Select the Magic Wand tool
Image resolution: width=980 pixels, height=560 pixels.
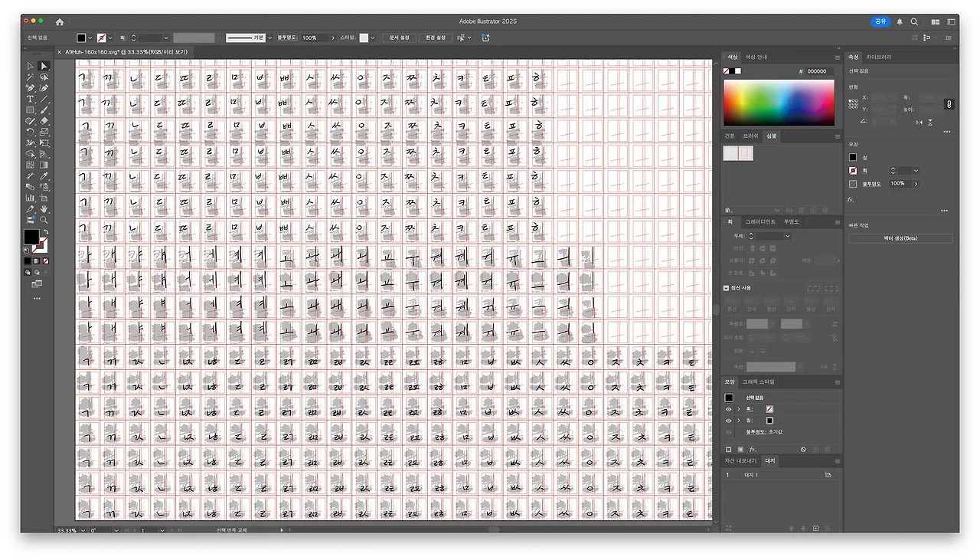(x=31, y=77)
